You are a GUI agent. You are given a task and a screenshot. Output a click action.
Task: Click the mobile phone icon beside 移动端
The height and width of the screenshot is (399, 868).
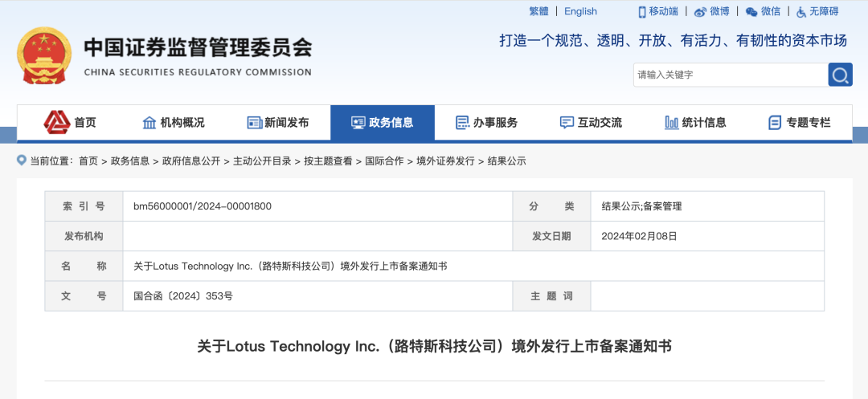click(642, 11)
